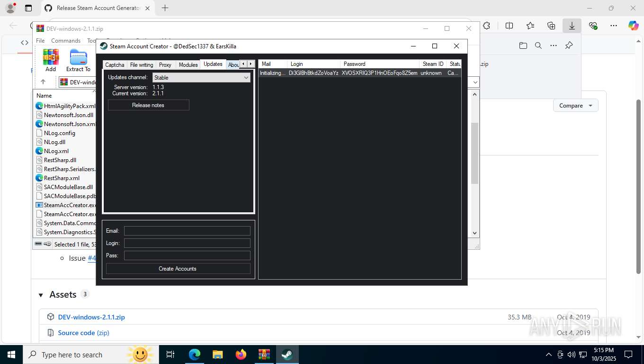The image size is (644, 364).
Task: Select HtmlAgilityPack.xml file in WinRAR list
Action: (66, 106)
